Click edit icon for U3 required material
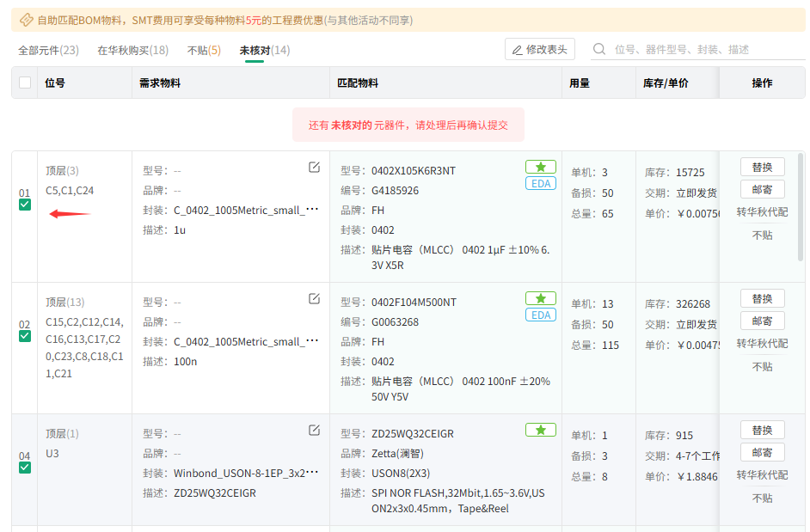This screenshot has width=810, height=532. [x=314, y=430]
